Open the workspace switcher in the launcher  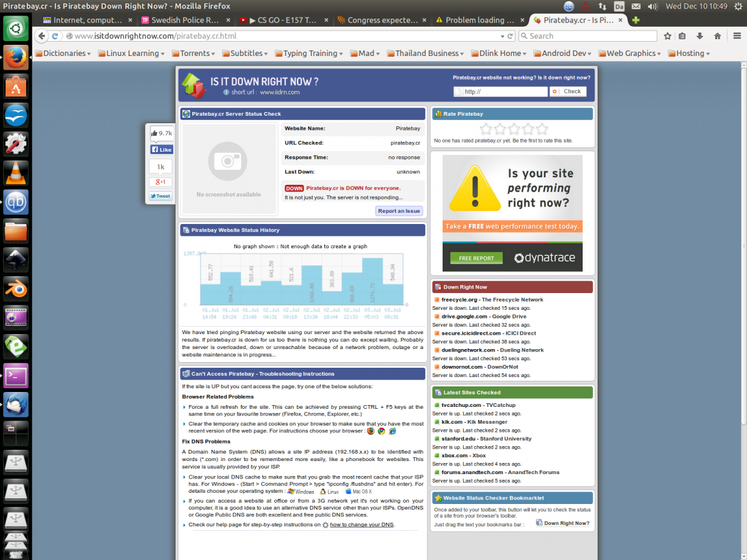pyautogui.click(x=16, y=433)
